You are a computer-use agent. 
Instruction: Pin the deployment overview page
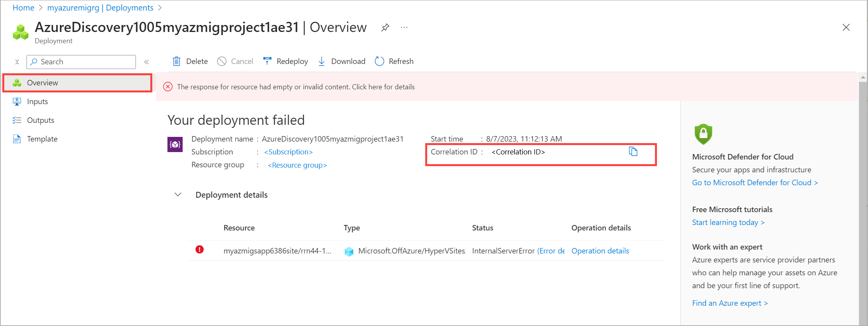[x=385, y=27]
